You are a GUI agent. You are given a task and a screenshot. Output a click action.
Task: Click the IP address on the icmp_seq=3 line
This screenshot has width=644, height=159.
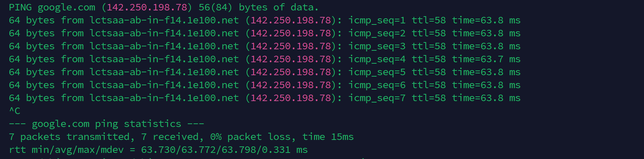click(291, 46)
